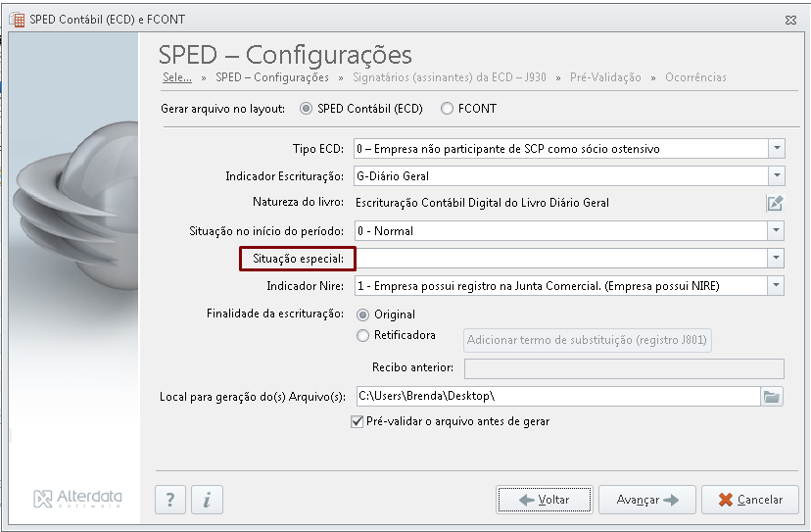
Task: Click Adicionar termo de substituição (registro J801)
Action: tap(587, 340)
